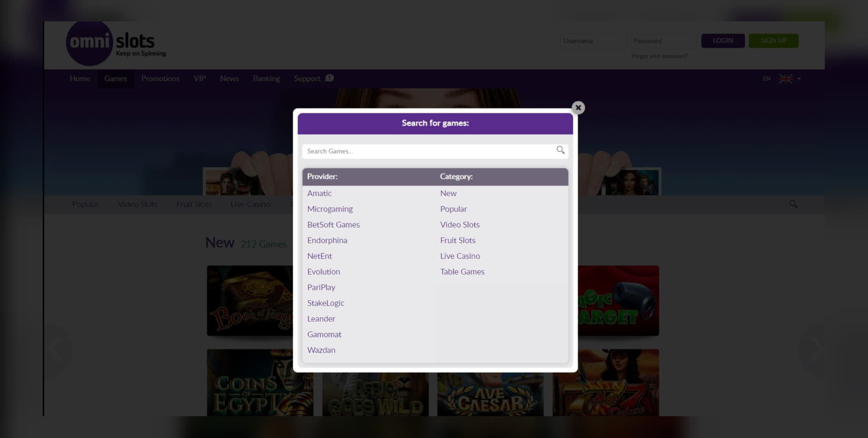
Task: Close the game search popup
Action: tap(578, 108)
